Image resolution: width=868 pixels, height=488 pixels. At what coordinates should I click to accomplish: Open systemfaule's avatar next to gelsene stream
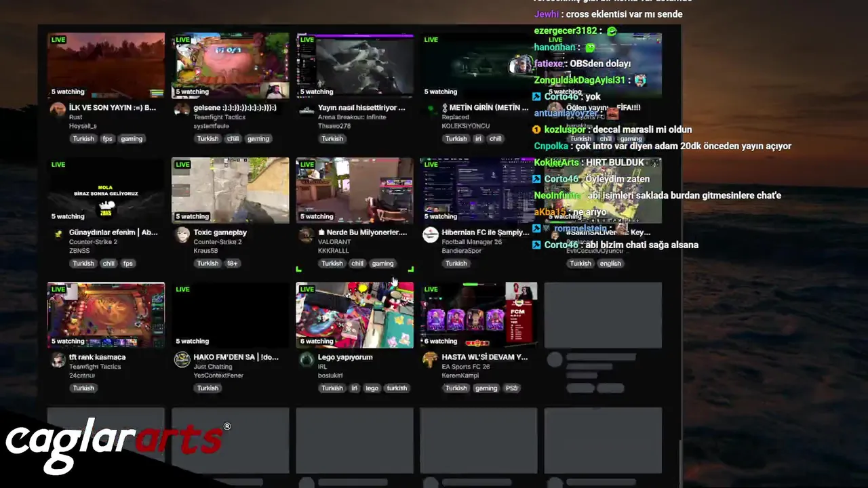[x=182, y=109]
